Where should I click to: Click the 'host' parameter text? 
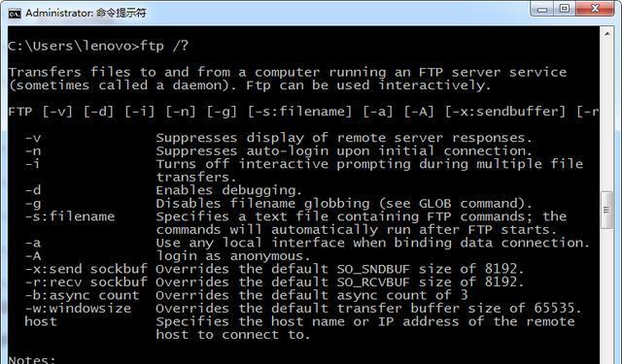41,321
